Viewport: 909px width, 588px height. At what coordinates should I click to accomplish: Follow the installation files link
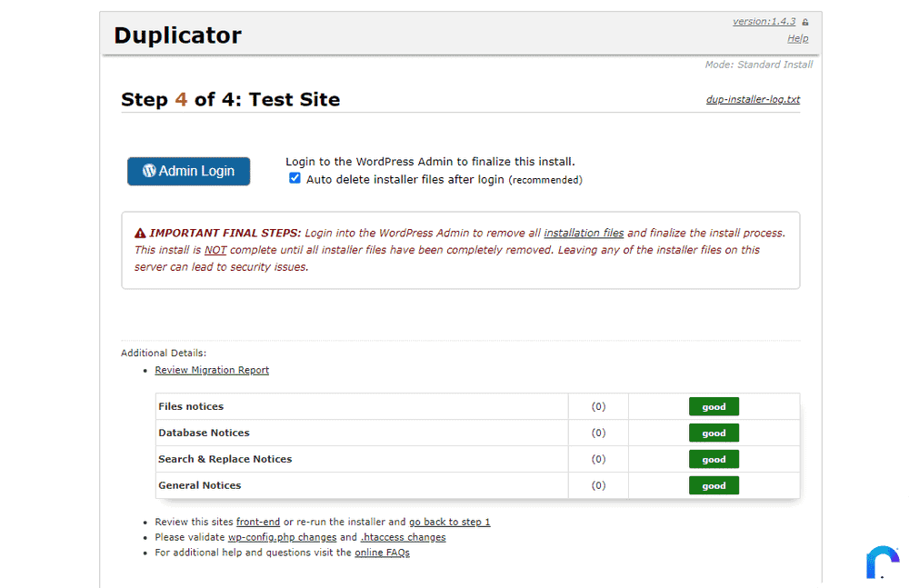pos(584,233)
